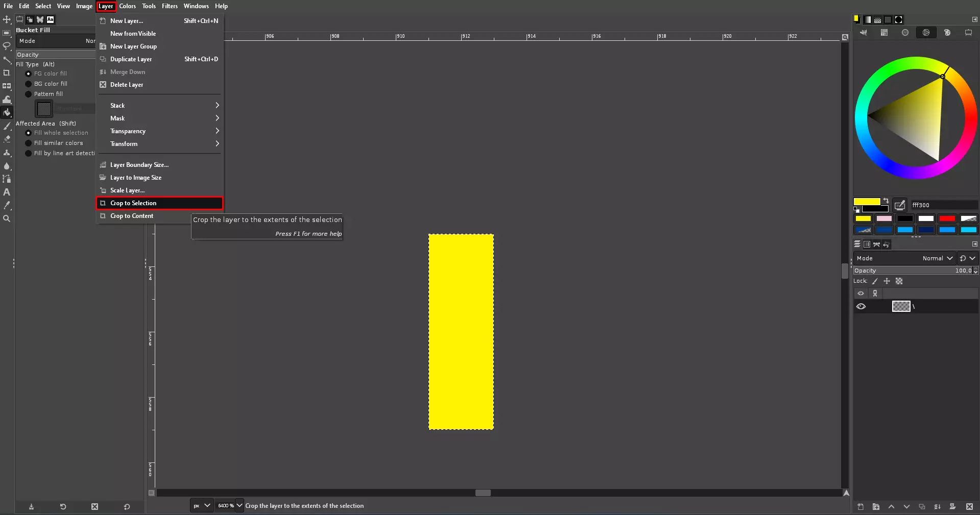
Task: Click Crop to Content menu item
Action: coord(144,216)
